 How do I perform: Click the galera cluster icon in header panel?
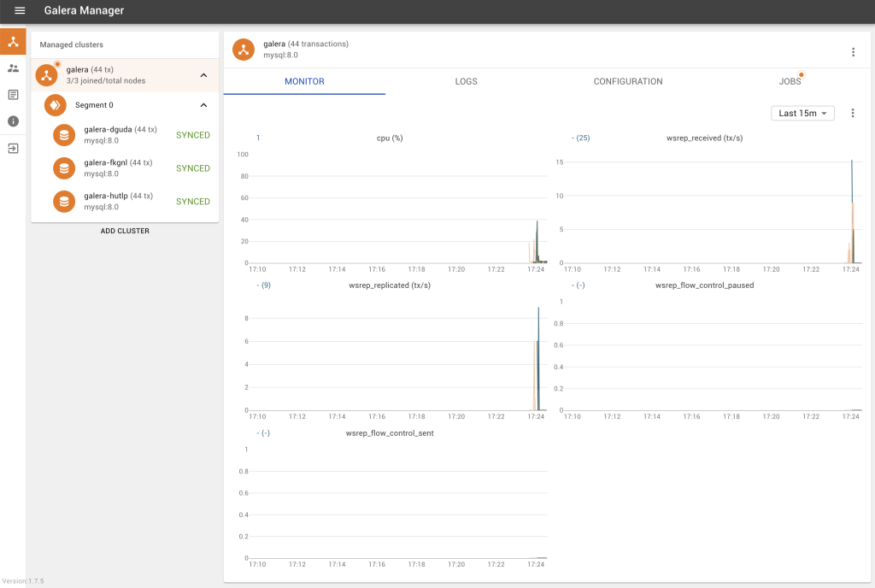(244, 50)
